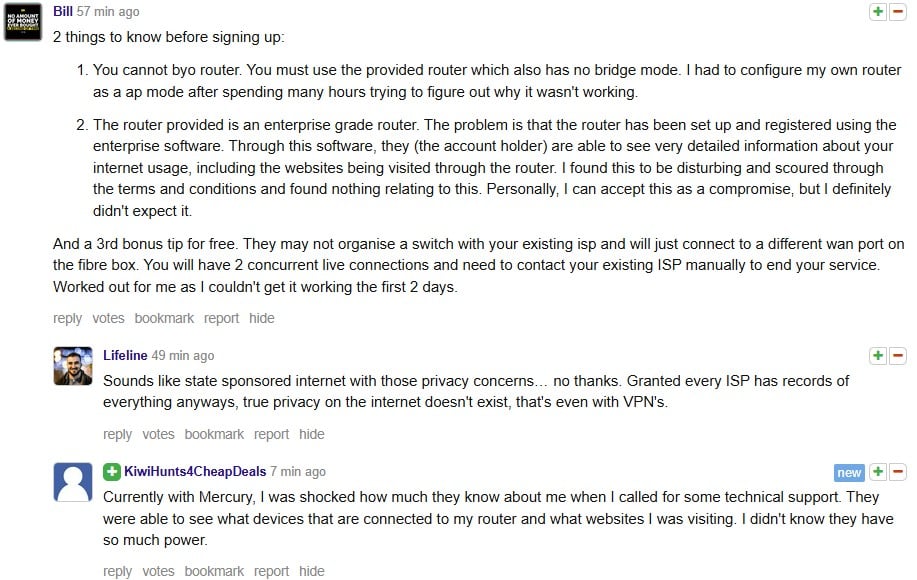
Task: Open KiwiHunts4CheapDeals username link
Action: tap(195, 471)
